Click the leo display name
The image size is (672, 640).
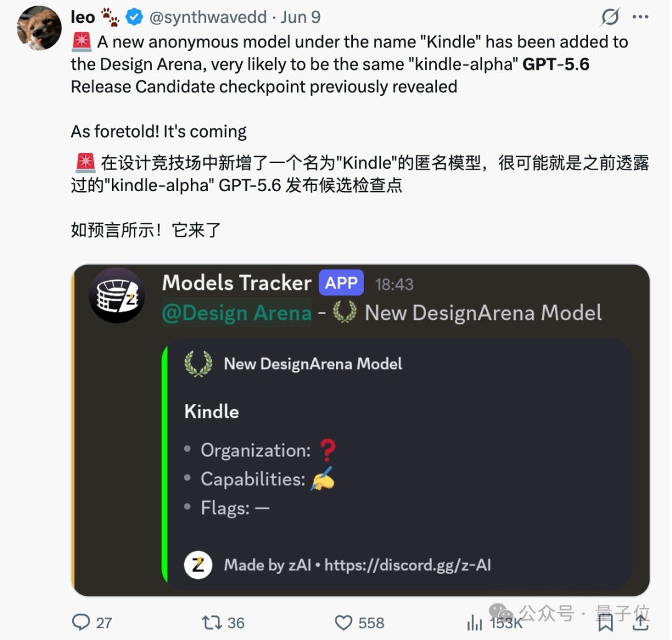click(x=83, y=17)
